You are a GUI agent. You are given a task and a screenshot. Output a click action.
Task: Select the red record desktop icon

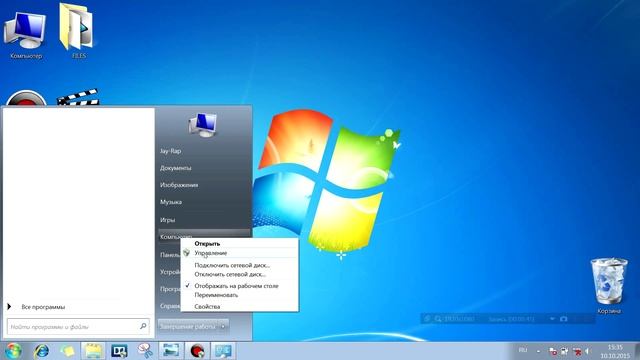point(26,98)
